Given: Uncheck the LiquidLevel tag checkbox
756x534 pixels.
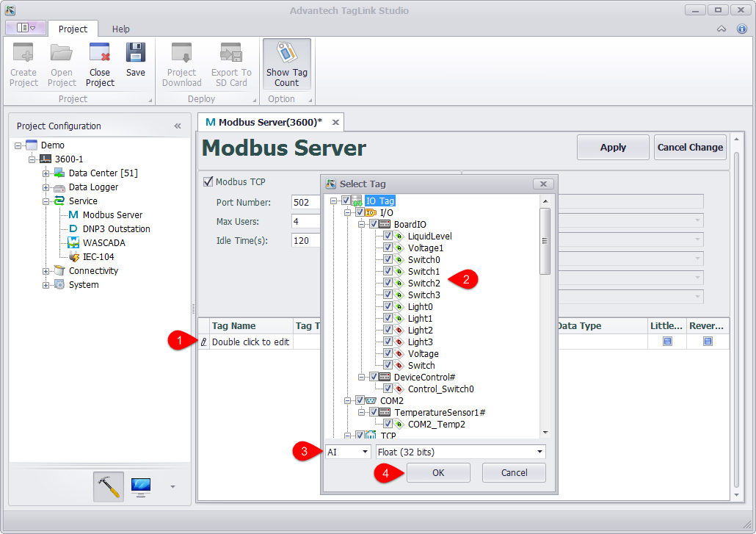Looking at the screenshot, I should click(388, 236).
